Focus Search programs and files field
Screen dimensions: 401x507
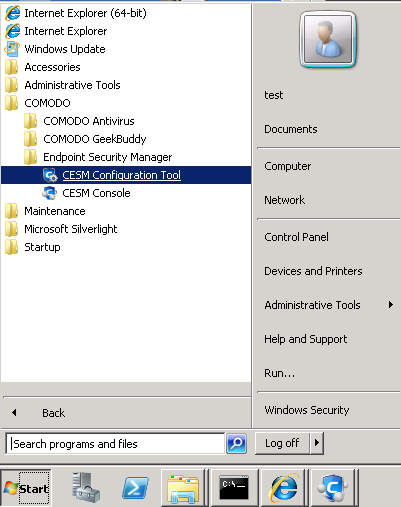(x=115, y=444)
